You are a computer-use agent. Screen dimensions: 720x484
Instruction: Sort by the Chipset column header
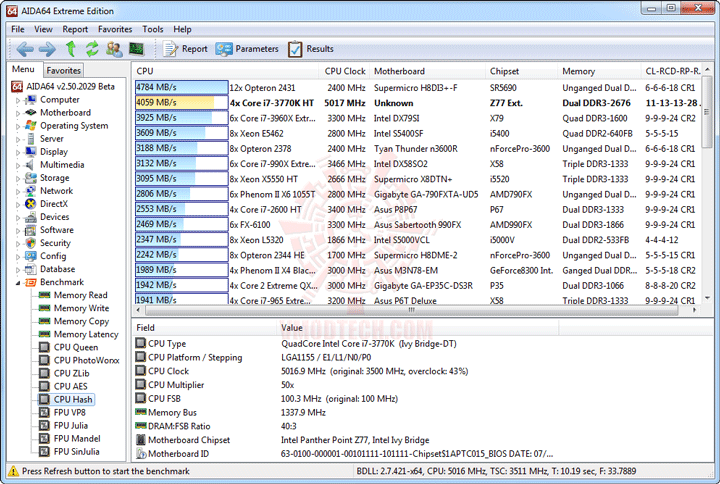click(522, 71)
